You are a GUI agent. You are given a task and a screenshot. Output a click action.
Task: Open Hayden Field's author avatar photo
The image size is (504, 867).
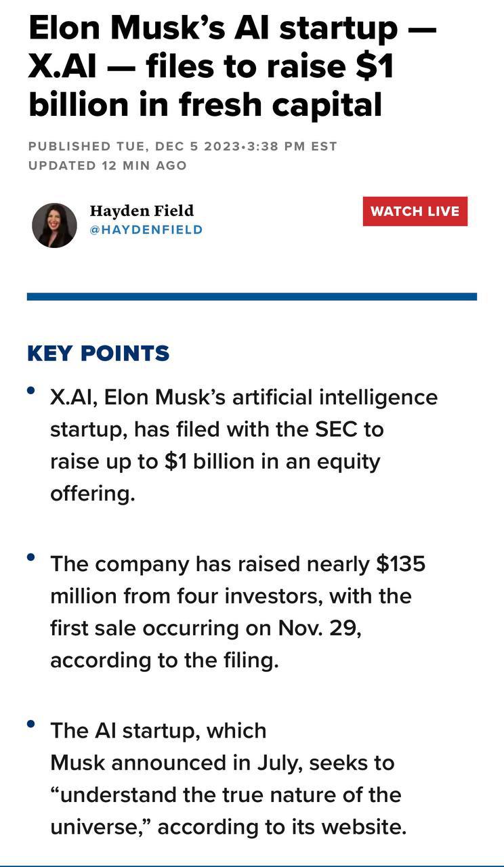(54, 226)
